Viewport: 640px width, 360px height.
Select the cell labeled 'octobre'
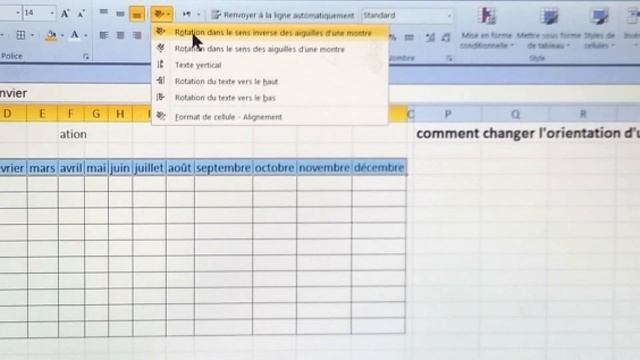275,168
